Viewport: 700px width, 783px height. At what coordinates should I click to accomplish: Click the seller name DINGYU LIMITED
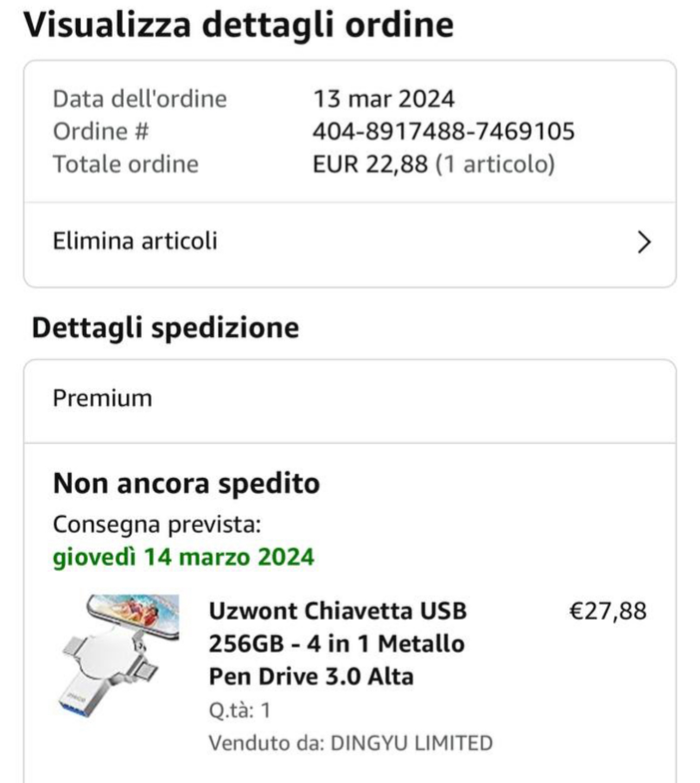click(x=411, y=743)
